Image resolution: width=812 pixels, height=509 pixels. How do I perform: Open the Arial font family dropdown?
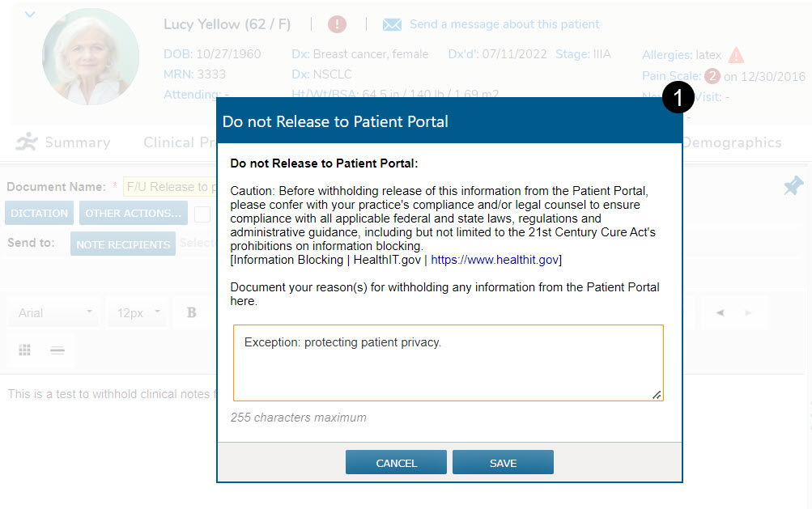tap(54, 312)
